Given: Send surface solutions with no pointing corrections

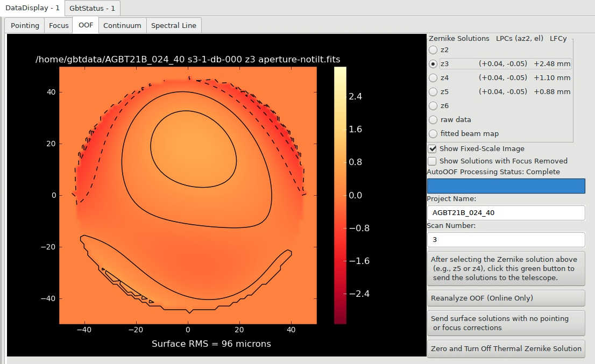Looking at the screenshot, I should click(506, 323).
